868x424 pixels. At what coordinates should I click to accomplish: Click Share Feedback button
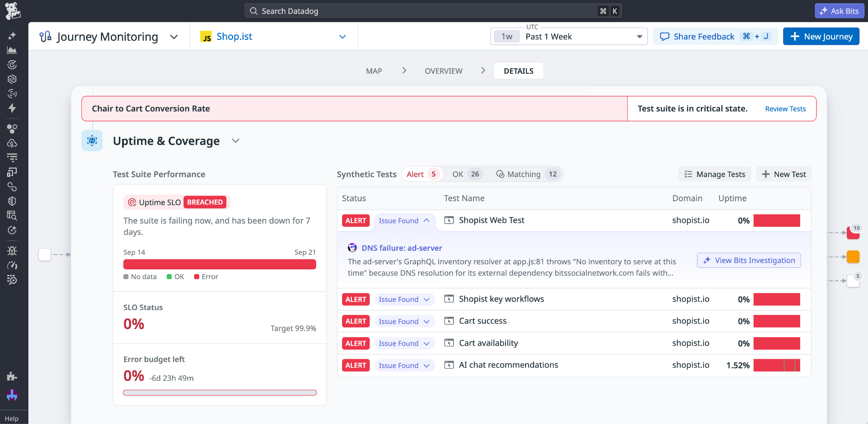[715, 36]
